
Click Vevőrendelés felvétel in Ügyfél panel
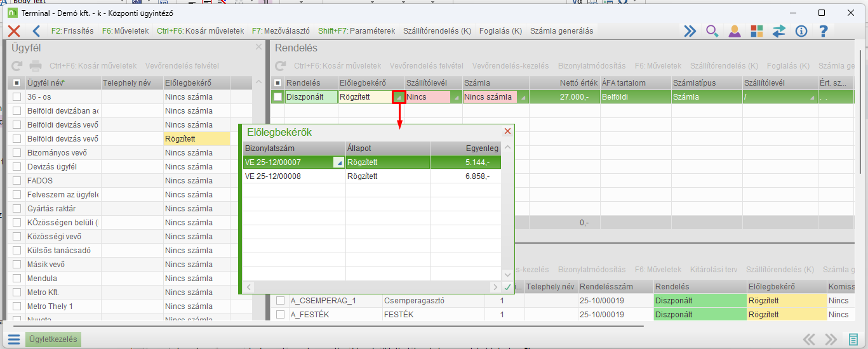coord(182,66)
